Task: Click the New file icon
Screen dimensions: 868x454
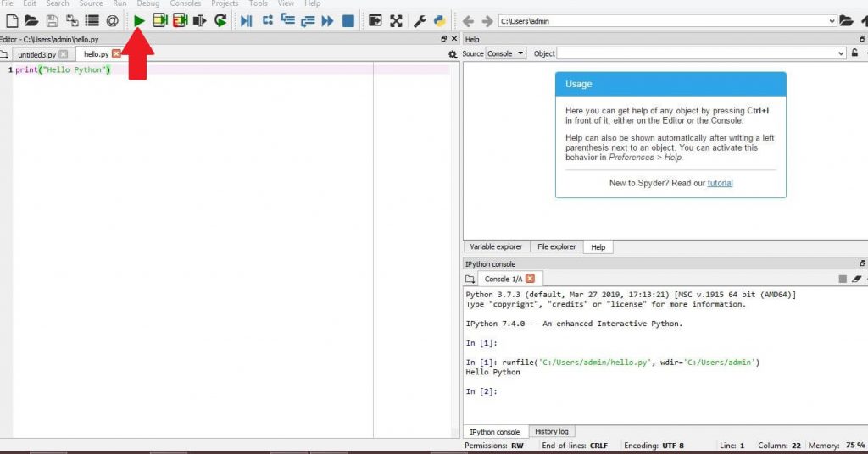Action: coord(11,20)
